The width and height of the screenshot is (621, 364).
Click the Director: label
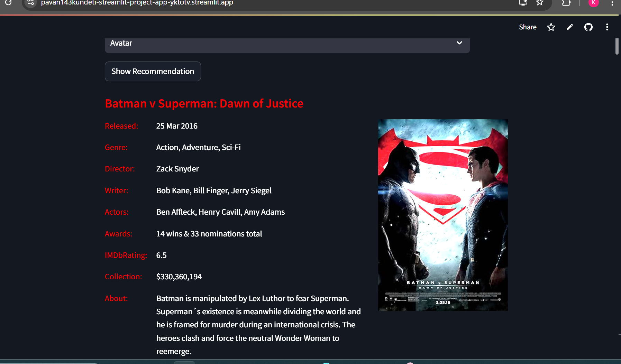[120, 169]
